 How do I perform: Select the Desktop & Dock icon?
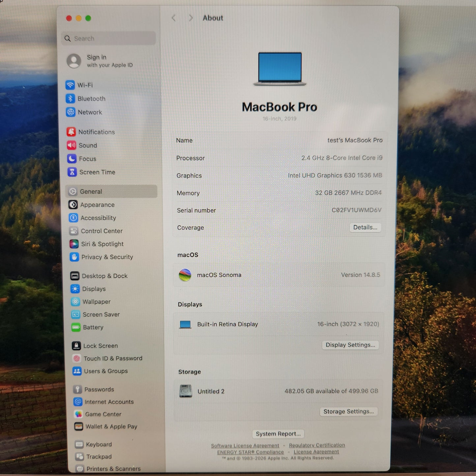coord(75,276)
